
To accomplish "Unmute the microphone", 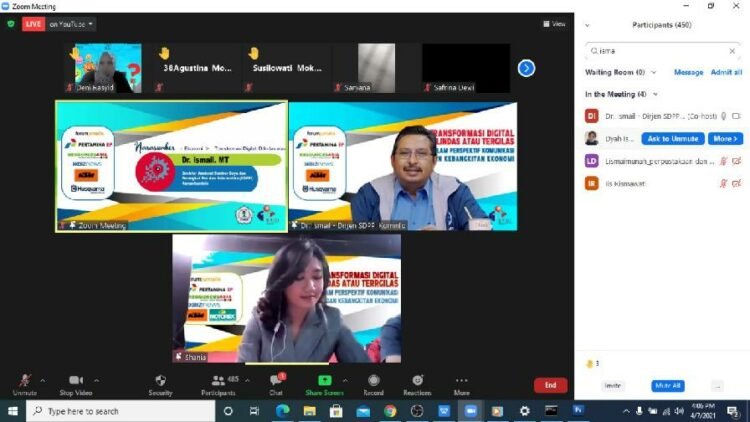I will pos(25,383).
